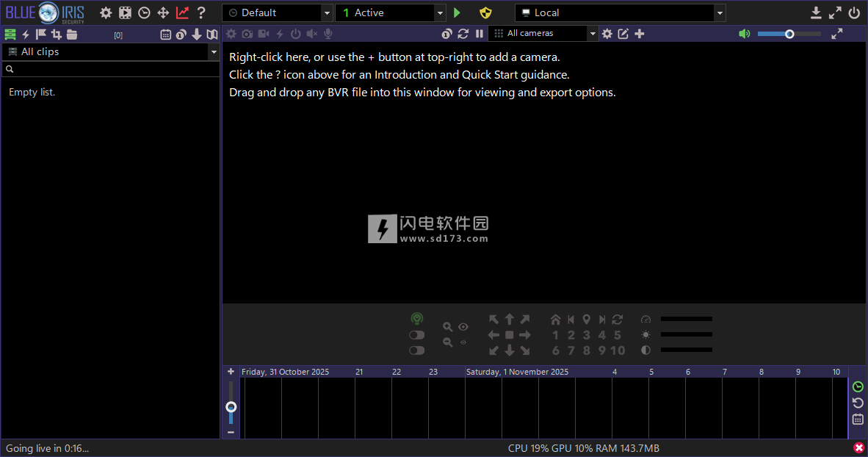Image resolution: width=868 pixels, height=457 pixels.
Task: Open the Local server dropdown
Action: [720, 12]
